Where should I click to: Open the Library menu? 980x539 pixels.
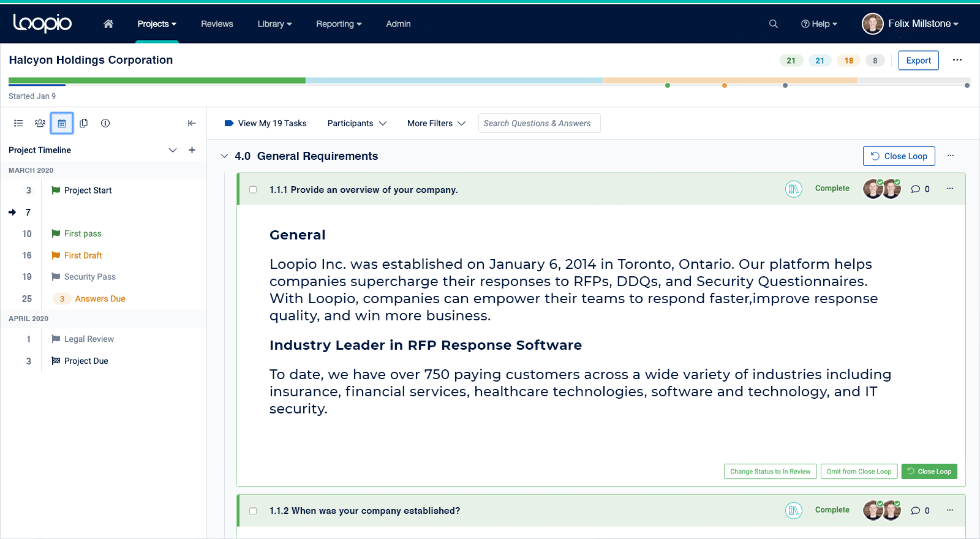[x=274, y=24]
